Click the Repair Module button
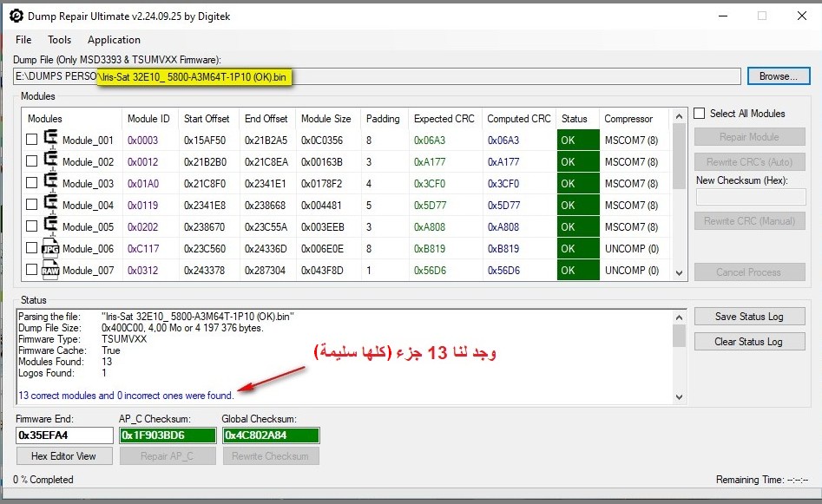 (750, 137)
